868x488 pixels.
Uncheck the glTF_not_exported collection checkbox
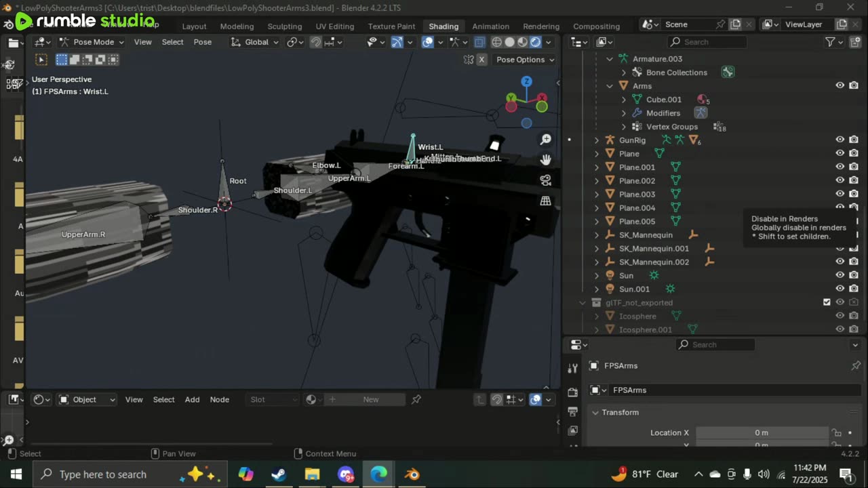click(x=827, y=302)
